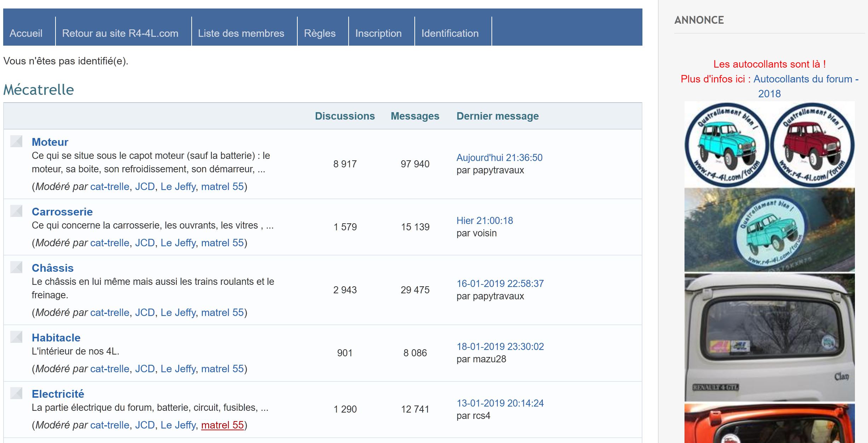Open the Règles navigation item
Screen dimensions: 868x443
[320, 33]
